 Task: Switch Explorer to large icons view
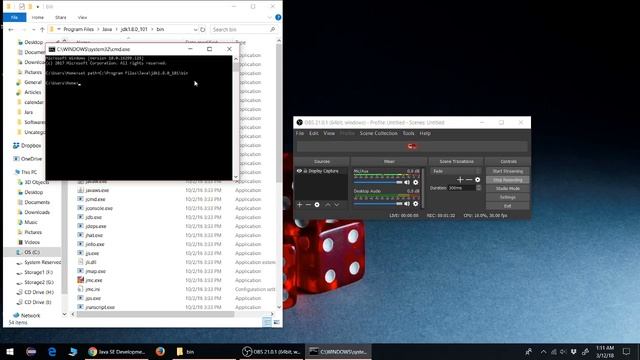click(276, 322)
